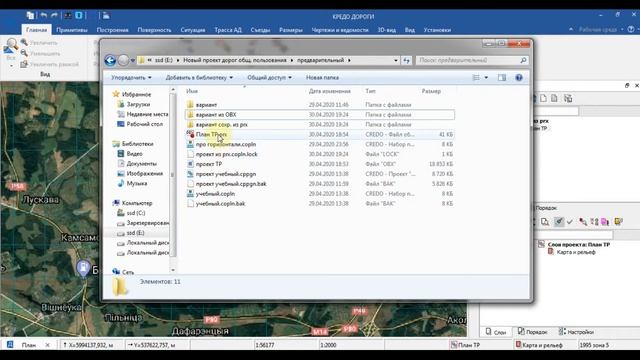Open the Установки ribbon tab
Screen dimensions: 640x360
(x=437, y=30)
